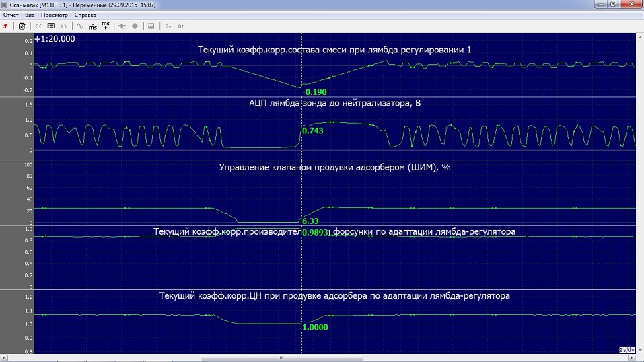Click the -0.190 cursor value
The width and height of the screenshot is (644, 362).
pyautogui.click(x=315, y=92)
